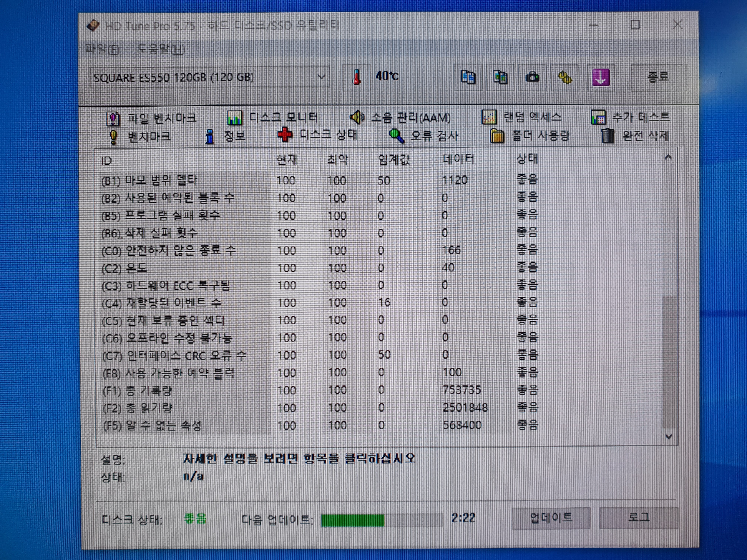
Task: Maximize the HD Tune Pro window
Action: coord(635,25)
